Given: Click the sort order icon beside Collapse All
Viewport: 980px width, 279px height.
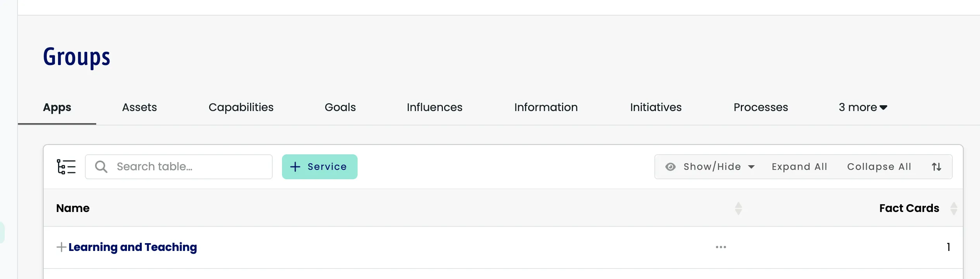Looking at the screenshot, I should (x=937, y=166).
